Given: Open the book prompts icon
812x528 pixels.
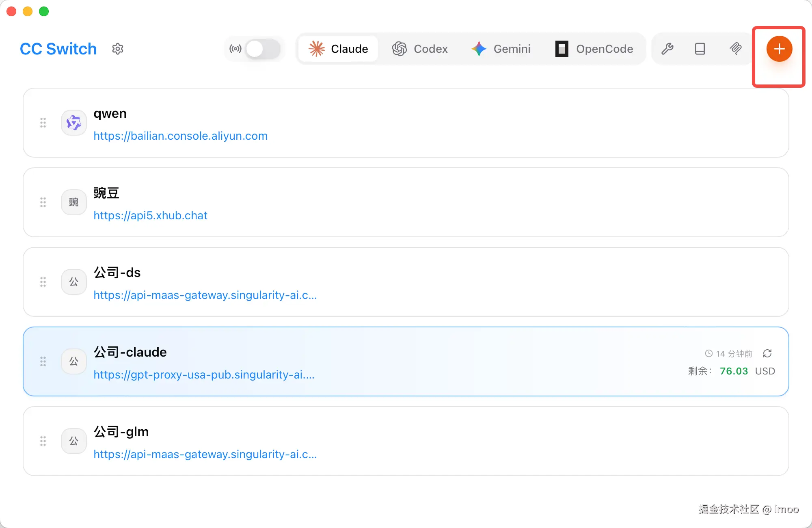Looking at the screenshot, I should (700, 49).
